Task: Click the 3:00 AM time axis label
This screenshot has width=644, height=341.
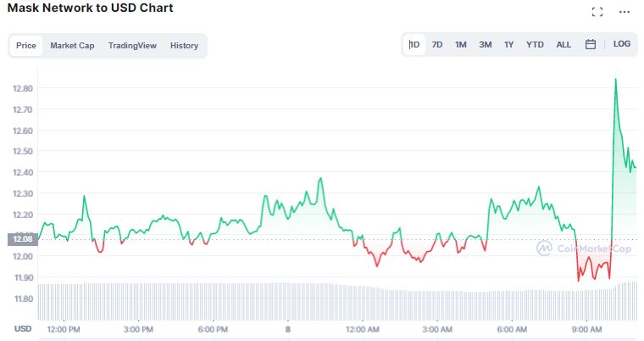Action: coord(437,329)
